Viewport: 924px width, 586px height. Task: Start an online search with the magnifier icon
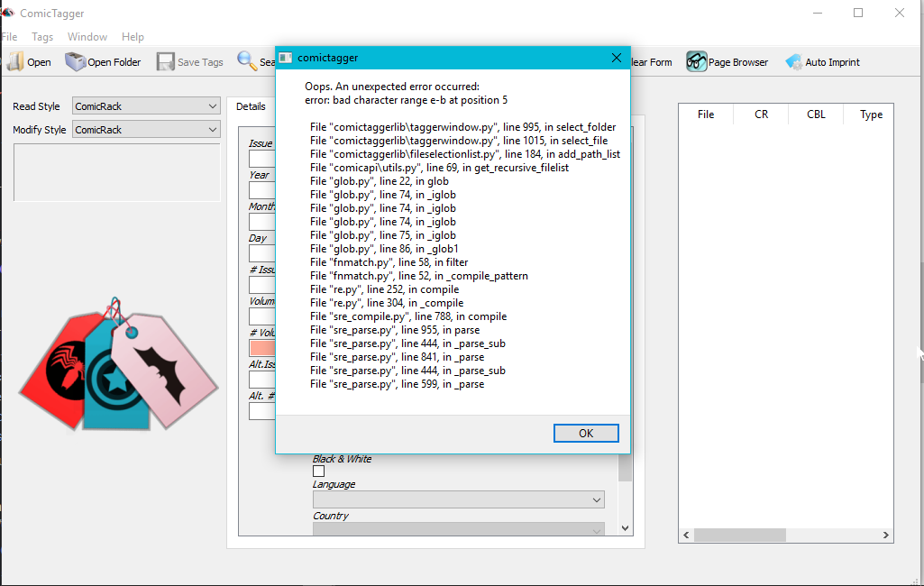[247, 61]
